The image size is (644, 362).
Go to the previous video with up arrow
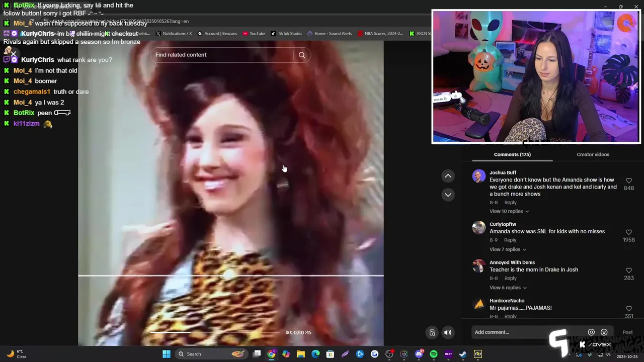click(x=448, y=176)
